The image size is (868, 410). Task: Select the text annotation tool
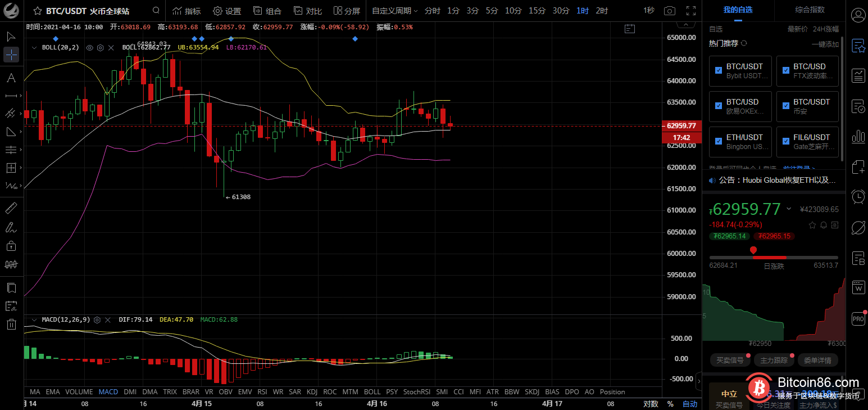pyautogui.click(x=11, y=77)
